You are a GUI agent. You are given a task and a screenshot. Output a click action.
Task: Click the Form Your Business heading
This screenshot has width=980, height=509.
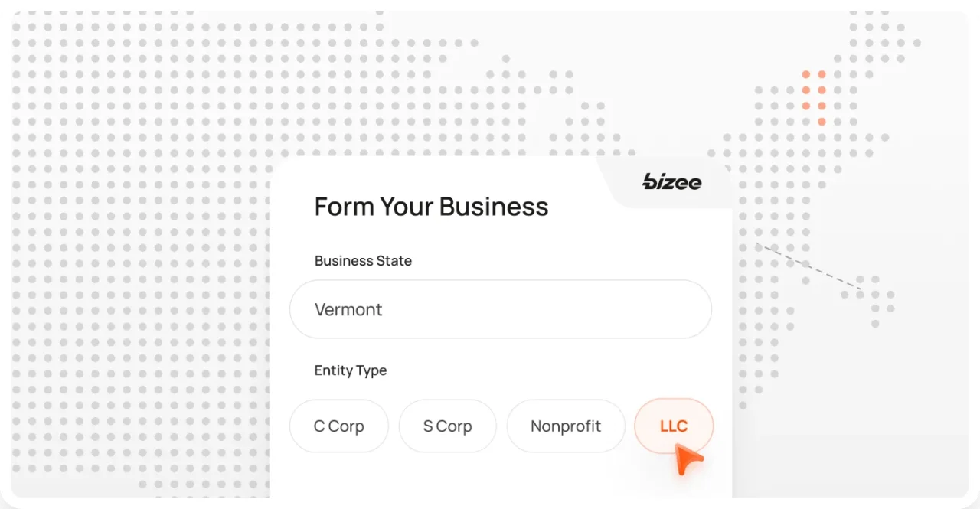click(431, 206)
